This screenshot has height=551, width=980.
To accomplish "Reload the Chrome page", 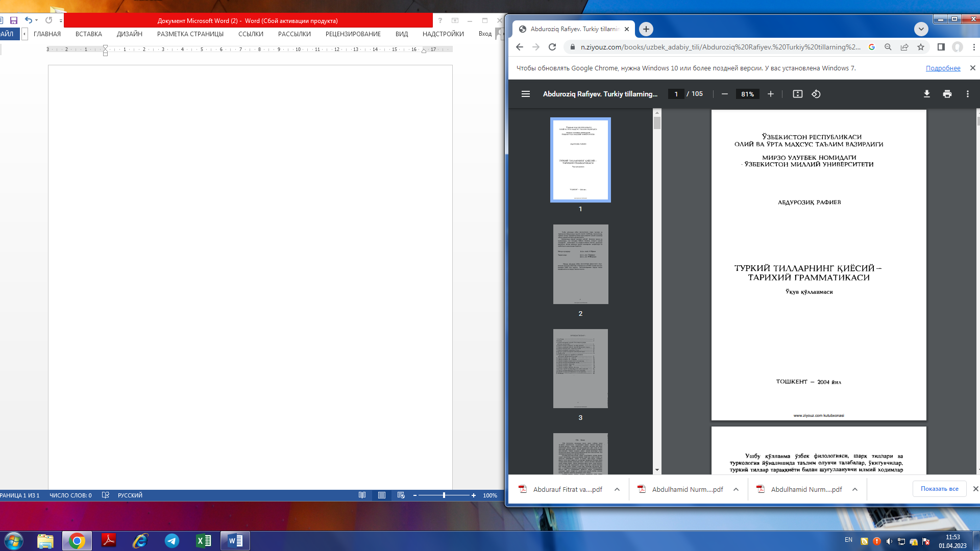I will tap(552, 47).
